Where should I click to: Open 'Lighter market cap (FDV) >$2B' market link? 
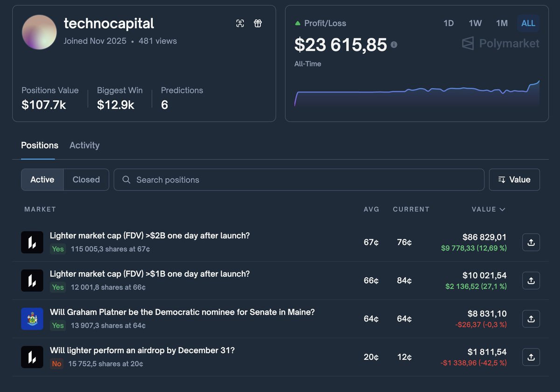pyautogui.click(x=150, y=236)
